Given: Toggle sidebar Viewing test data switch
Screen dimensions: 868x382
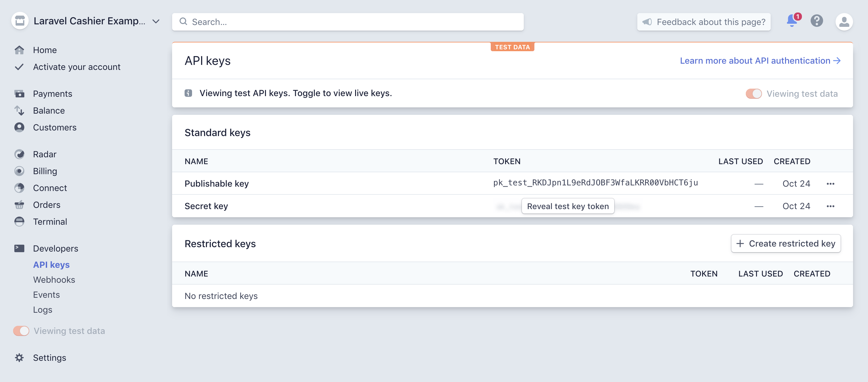Looking at the screenshot, I should tap(21, 331).
